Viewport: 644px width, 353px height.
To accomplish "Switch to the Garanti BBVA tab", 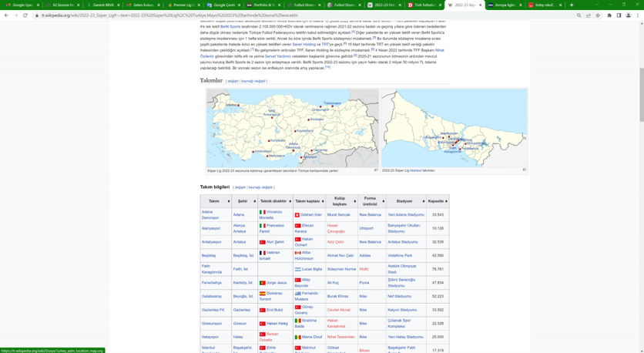I will coord(103,5).
